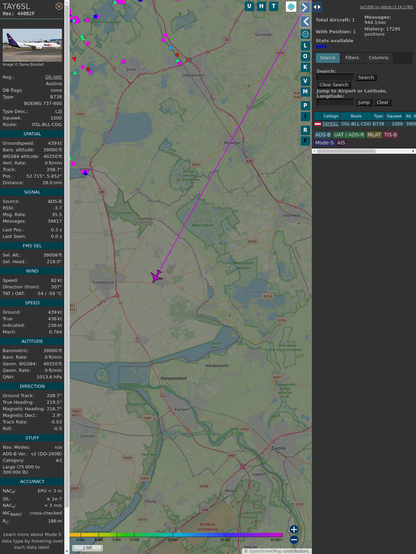Zoom out with the minus button

tap(294, 540)
